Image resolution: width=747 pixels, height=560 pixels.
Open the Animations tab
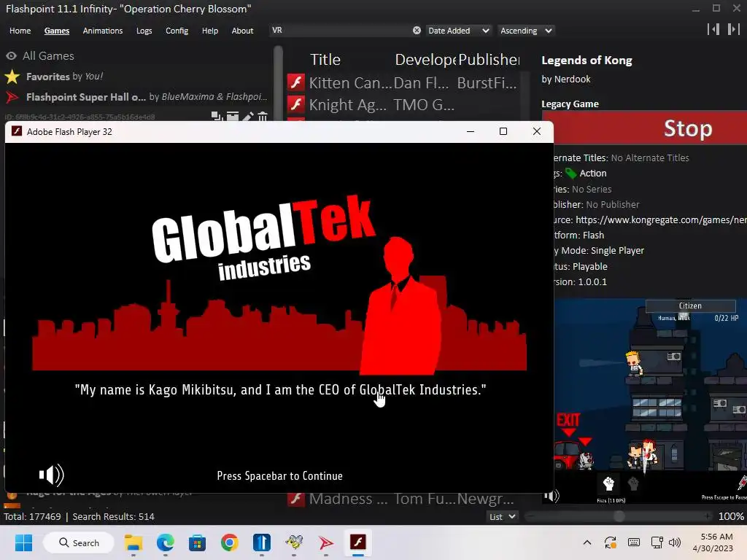102,31
